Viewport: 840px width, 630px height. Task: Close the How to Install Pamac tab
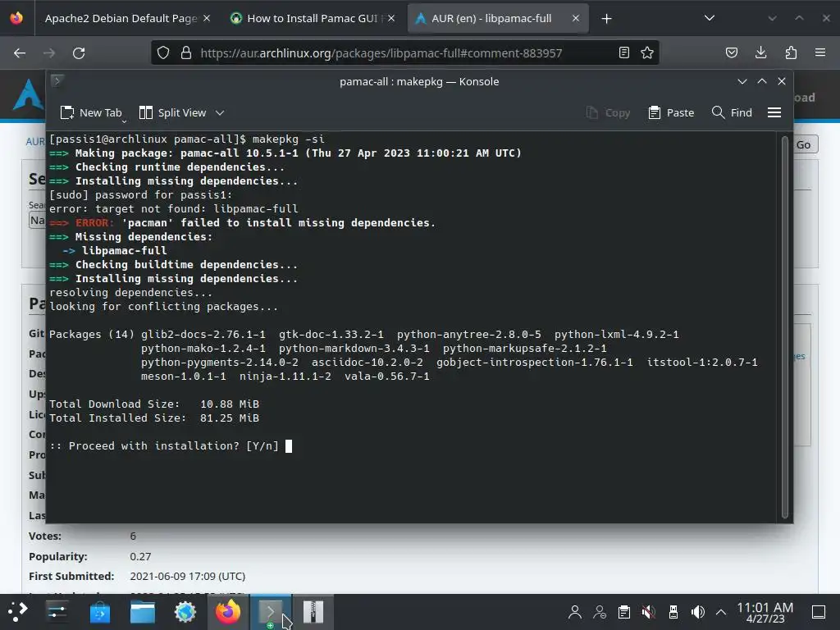391,18
